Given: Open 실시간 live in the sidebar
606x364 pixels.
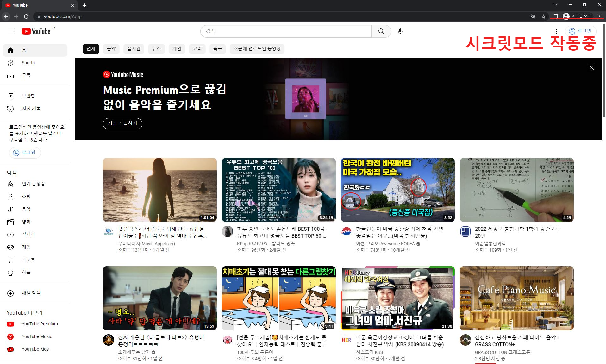Looking at the screenshot, I should coord(35,235).
